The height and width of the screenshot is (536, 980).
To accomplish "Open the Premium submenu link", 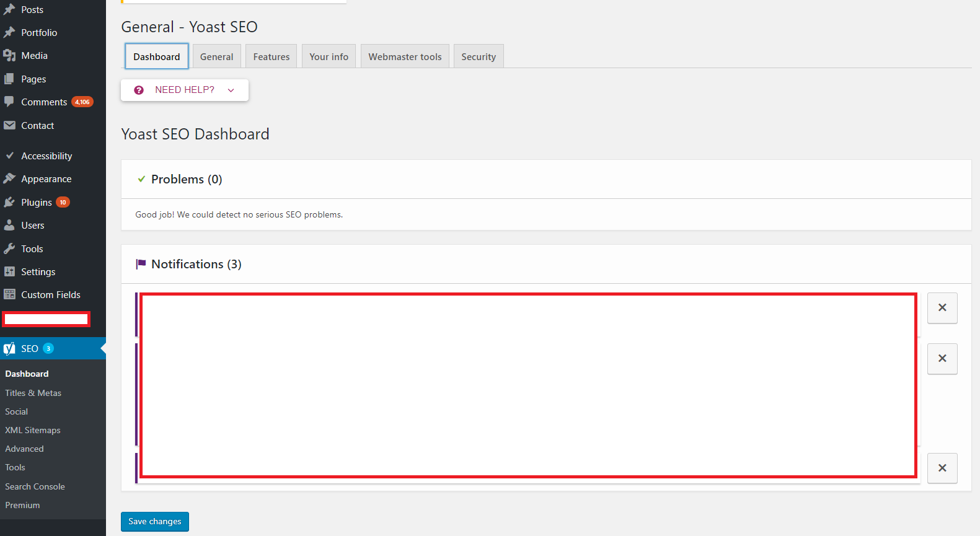I will (x=22, y=505).
